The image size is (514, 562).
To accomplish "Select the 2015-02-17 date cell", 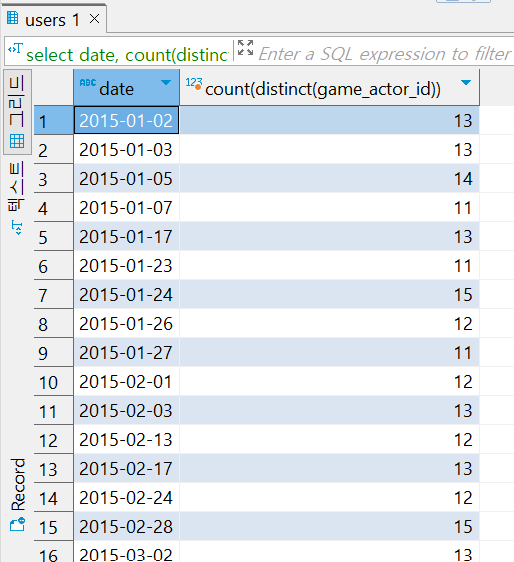I will tap(127, 468).
